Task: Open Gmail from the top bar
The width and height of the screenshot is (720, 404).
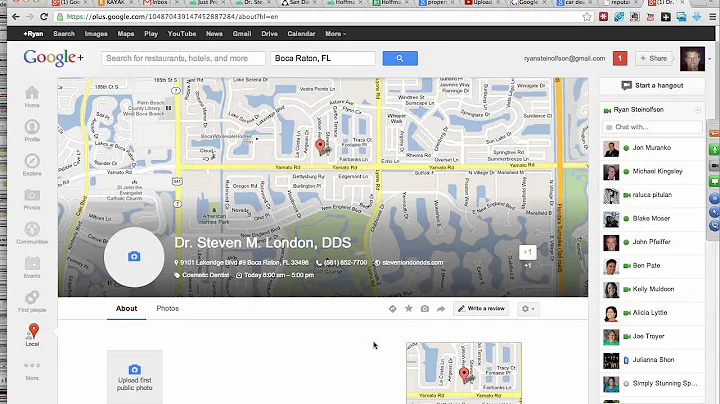Action: click(242, 34)
